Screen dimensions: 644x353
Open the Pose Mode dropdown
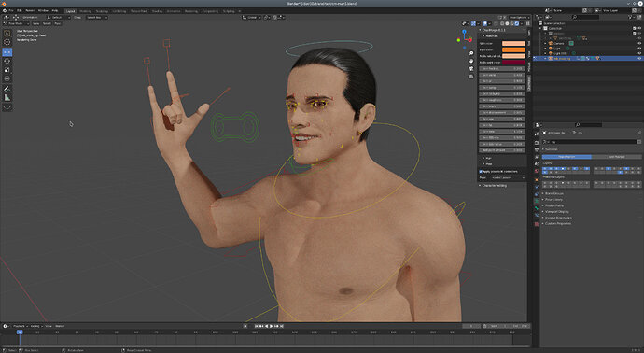17,24
